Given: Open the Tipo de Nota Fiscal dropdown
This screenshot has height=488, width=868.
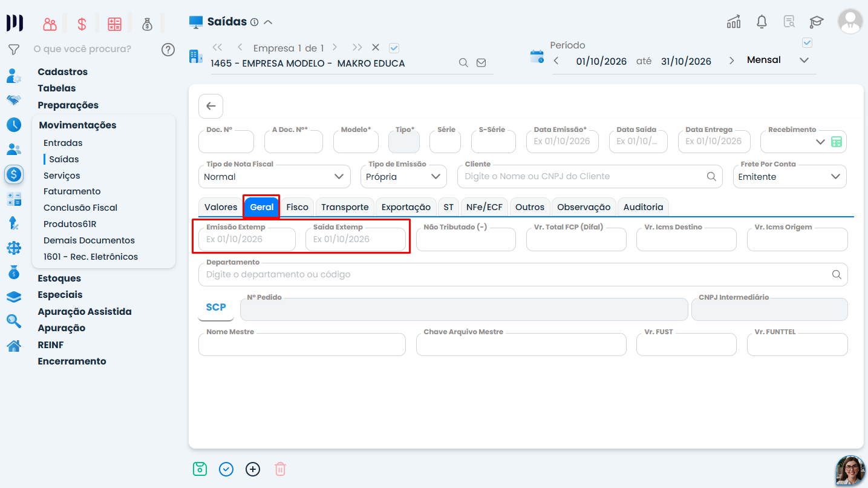Looking at the screenshot, I should click(x=274, y=176).
